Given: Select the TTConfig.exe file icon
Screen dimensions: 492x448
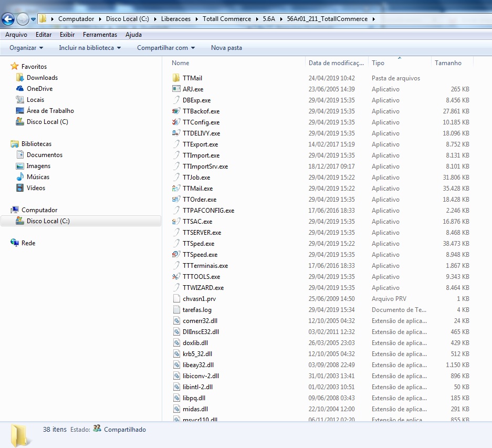Looking at the screenshot, I should point(176,122).
